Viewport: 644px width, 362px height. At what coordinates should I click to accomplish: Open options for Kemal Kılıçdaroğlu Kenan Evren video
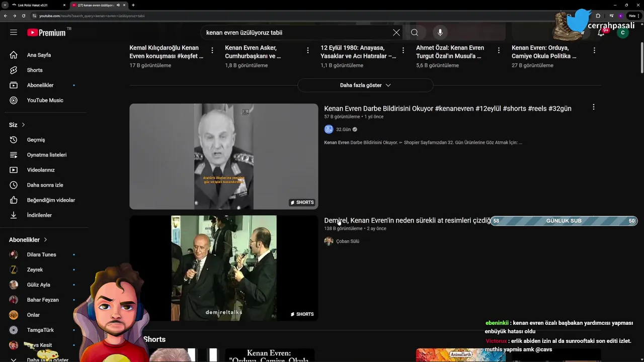(x=212, y=50)
